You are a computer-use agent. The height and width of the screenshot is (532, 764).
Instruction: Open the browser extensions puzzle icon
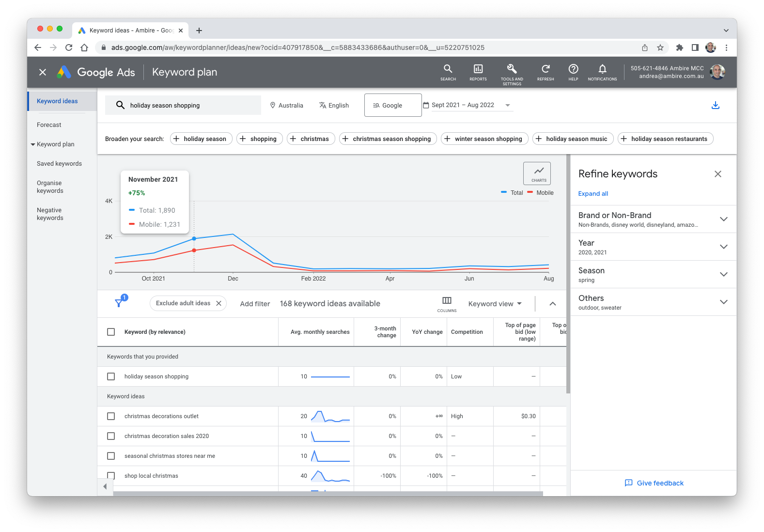click(x=680, y=47)
